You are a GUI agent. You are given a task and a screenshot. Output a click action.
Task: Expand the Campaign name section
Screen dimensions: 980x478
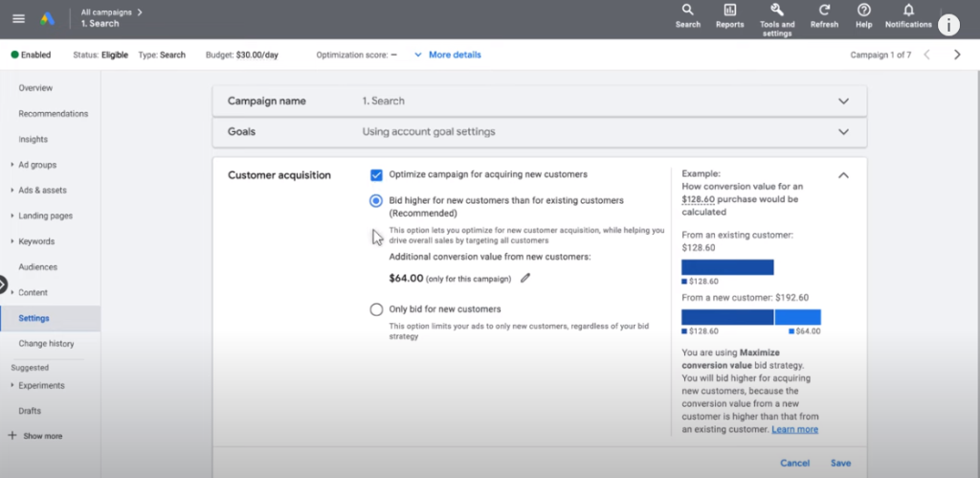pos(842,101)
